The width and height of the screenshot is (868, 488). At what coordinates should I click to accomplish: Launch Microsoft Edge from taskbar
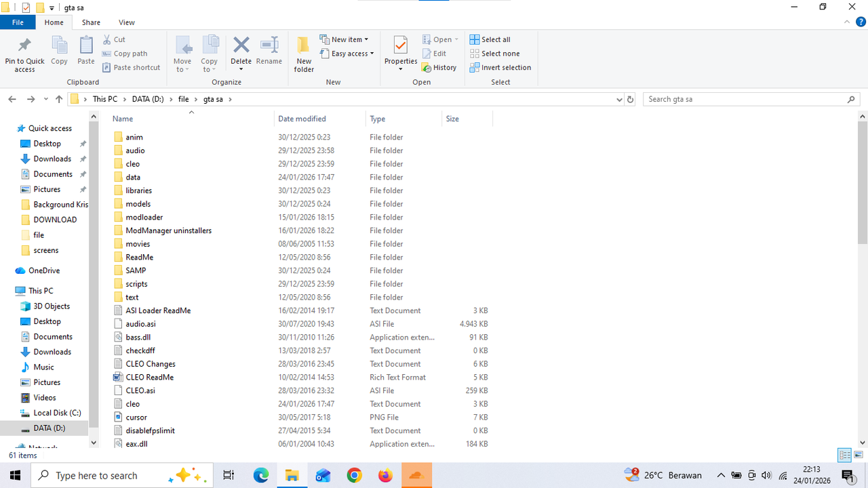[x=261, y=476]
